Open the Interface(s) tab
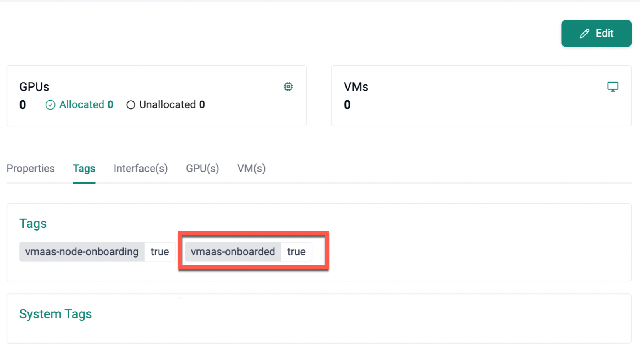Viewport: 640px width, 364px height. coord(141,169)
